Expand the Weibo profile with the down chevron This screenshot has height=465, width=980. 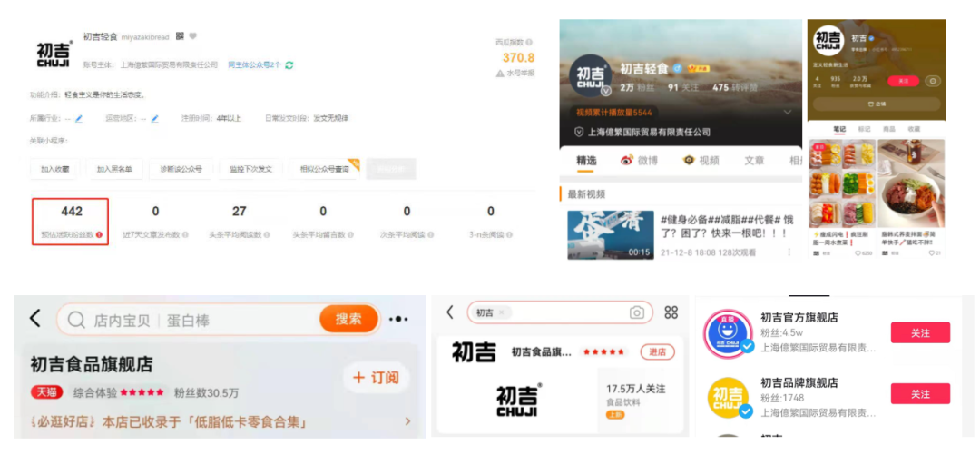(x=788, y=112)
